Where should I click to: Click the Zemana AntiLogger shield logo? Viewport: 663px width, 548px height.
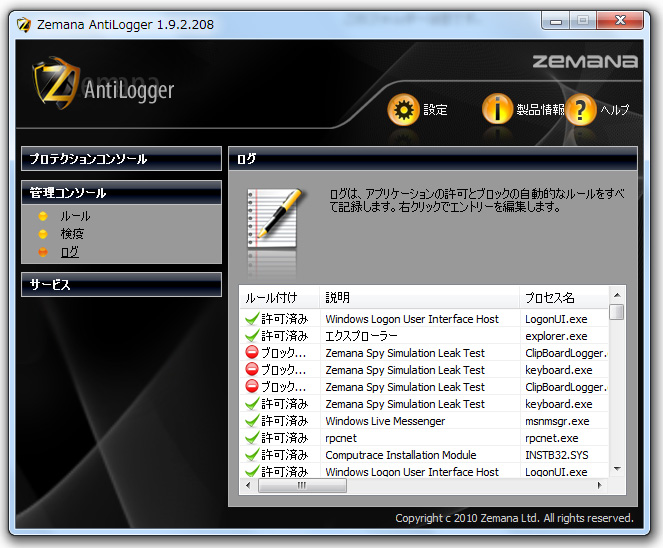(56, 83)
